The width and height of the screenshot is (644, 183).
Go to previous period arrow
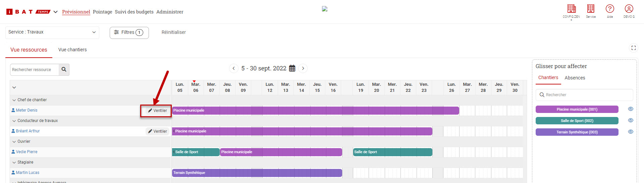[233, 68]
